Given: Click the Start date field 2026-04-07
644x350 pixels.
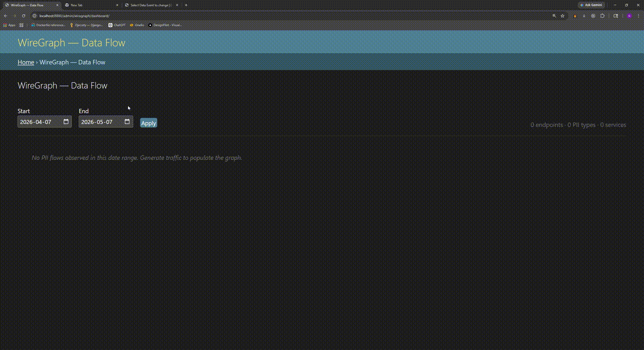Looking at the screenshot, I should tap(45, 122).
